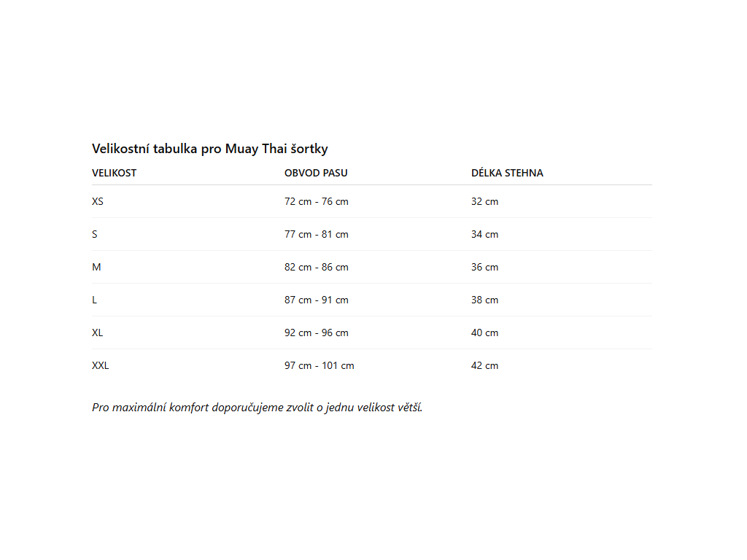This screenshot has width=747, height=560.
Task: Click the thigh length value 32 cm
Action: 485,201
